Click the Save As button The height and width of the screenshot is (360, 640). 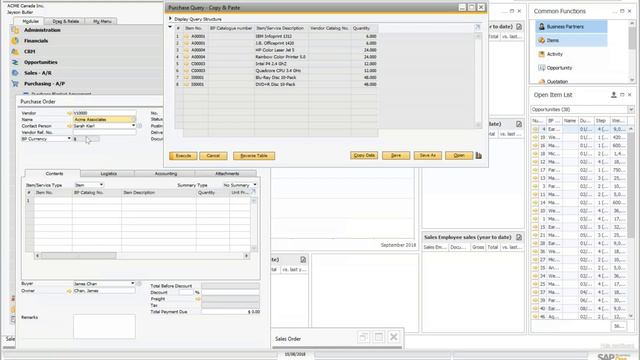coord(428,156)
